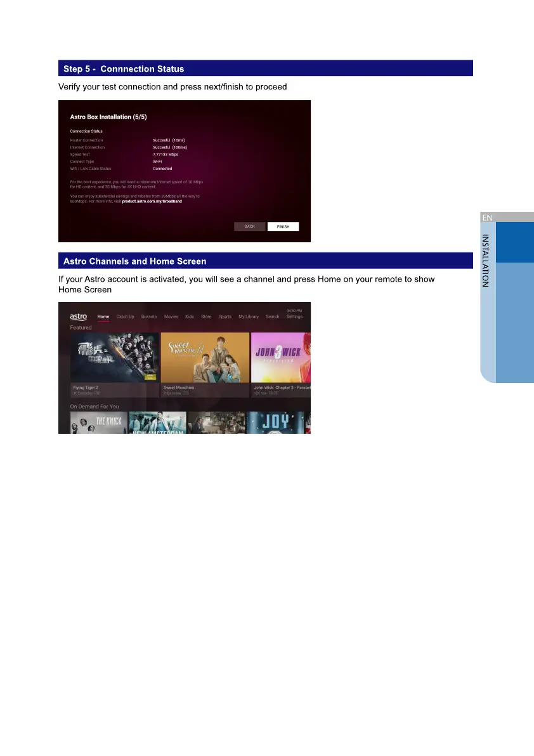Open the Sweet Munchies featured thumbnail
This screenshot has height=756, width=534.
point(205,357)
